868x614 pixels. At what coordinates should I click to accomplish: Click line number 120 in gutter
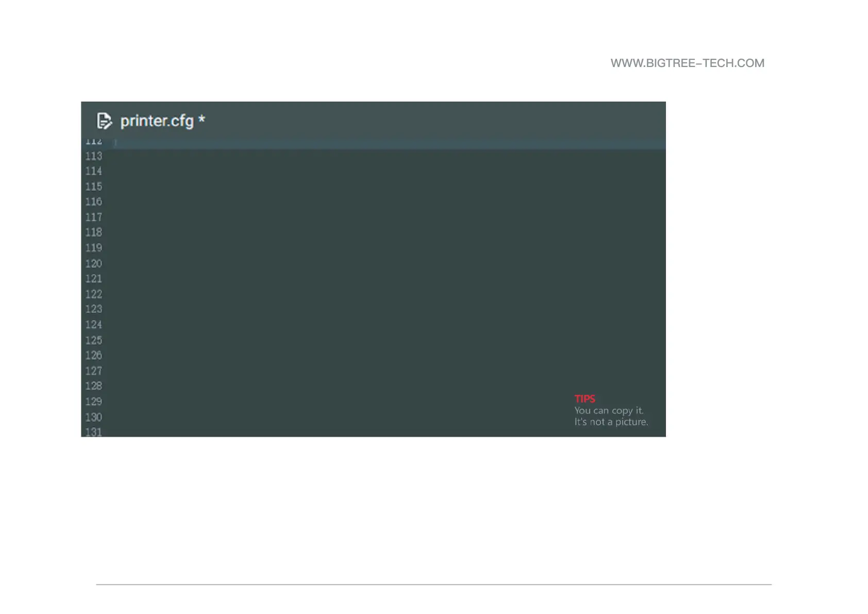coord(94,263)
